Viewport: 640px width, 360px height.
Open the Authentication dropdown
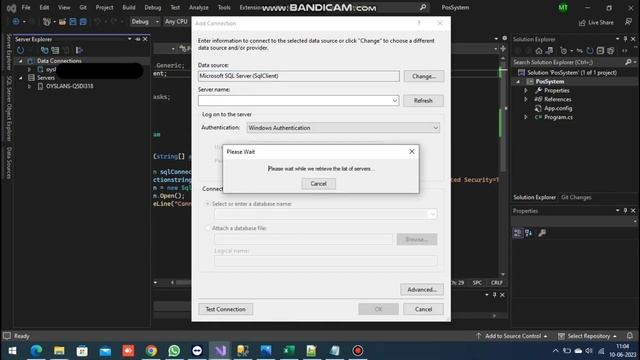(343, 128)
